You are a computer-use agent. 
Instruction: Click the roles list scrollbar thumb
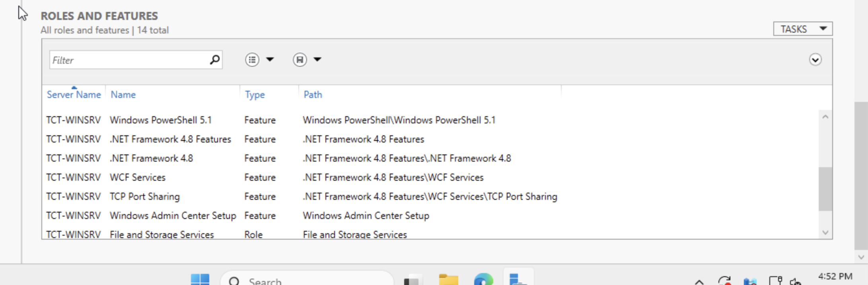(x=825, y=189)
